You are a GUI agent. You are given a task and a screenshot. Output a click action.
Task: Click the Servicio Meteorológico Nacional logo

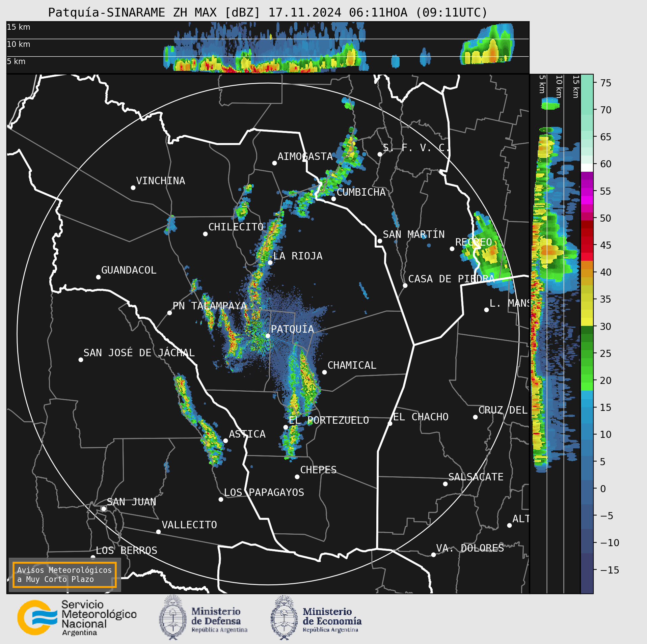tap(77, 618)
